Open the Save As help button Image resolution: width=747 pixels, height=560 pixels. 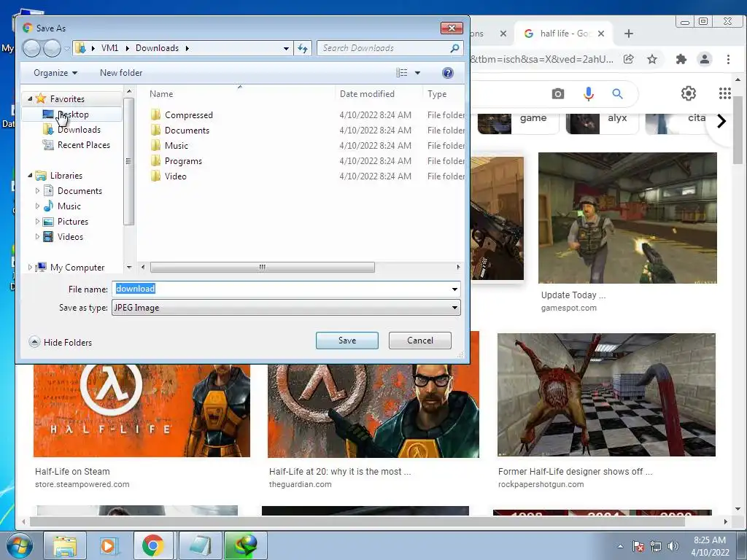(x=447, y=73)
